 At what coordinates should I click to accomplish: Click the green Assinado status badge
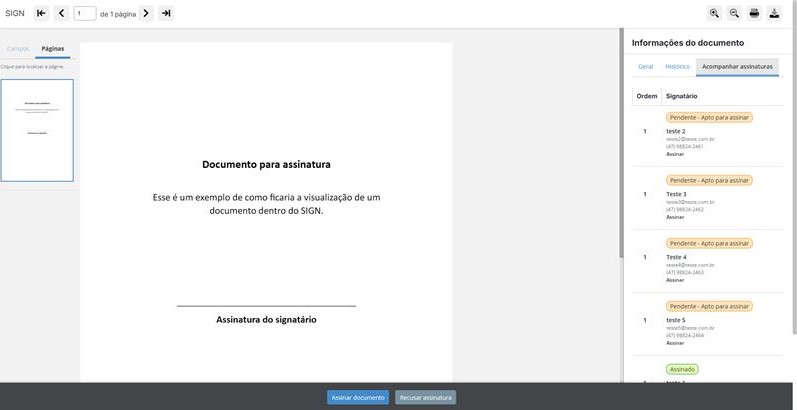pos(682,369)
